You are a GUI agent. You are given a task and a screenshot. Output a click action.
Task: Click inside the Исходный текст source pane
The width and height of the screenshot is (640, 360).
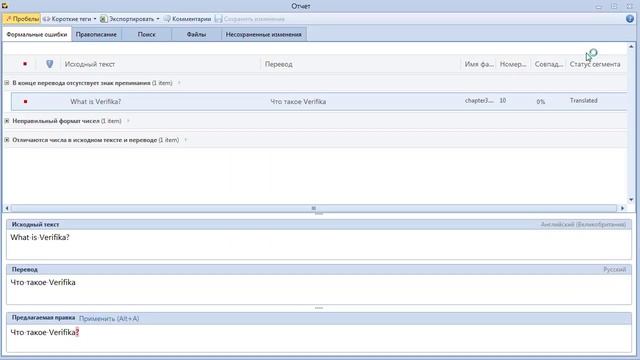click(x=319, y=244)
